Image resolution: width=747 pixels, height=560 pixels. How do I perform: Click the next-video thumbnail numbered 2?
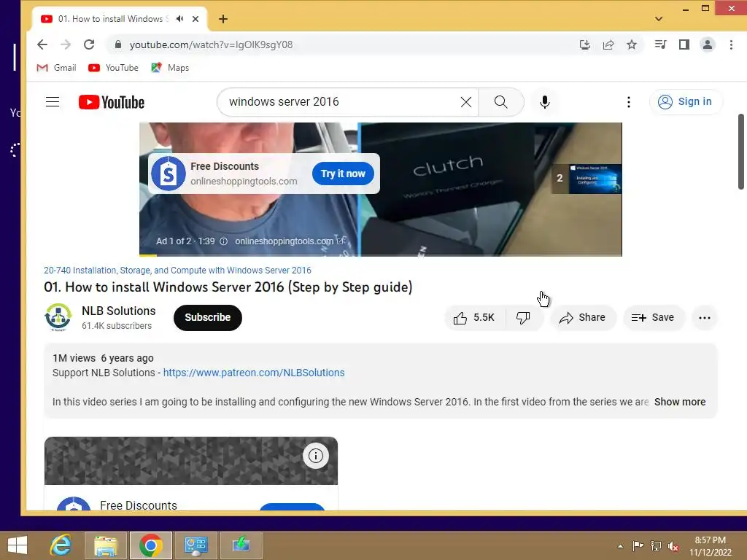click(587, 179)
